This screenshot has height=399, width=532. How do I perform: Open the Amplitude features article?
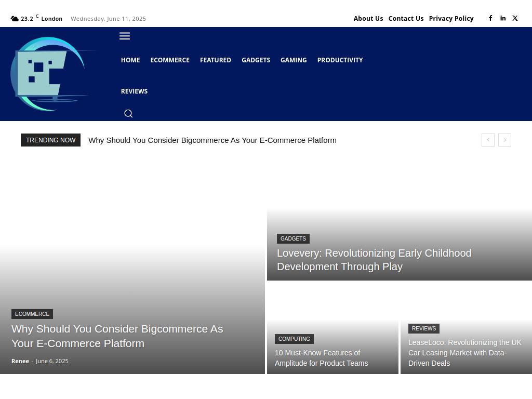pos(321,358)
